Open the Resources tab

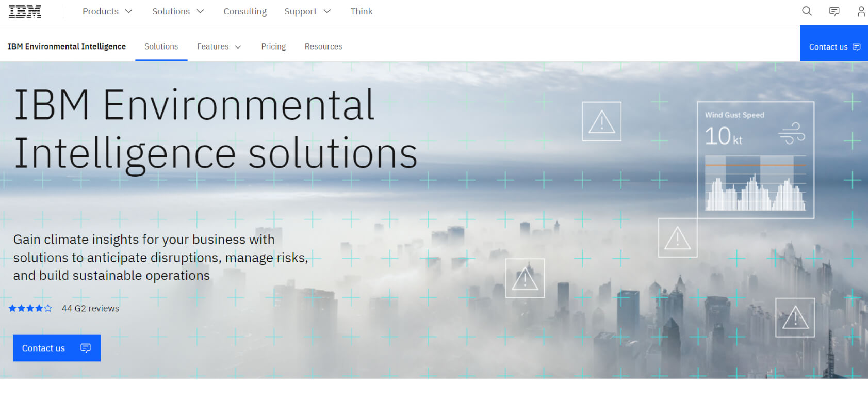[323, 46]
